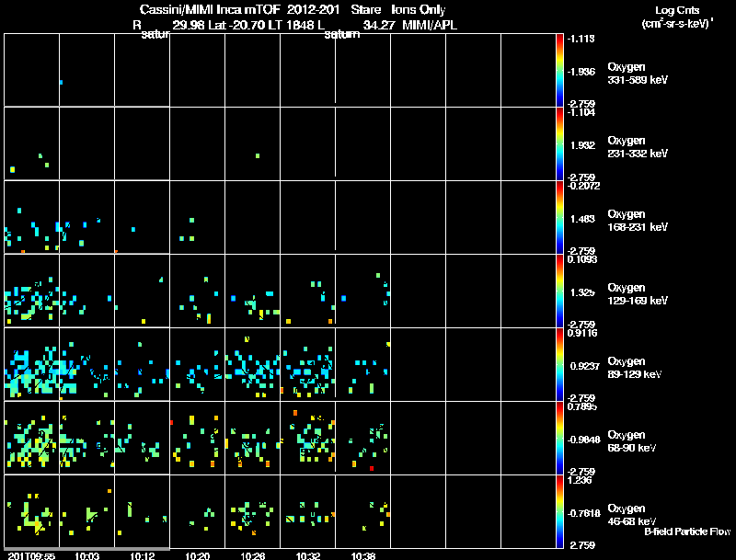736x560 pixels.
Task: Click the colorbar value "1.325"
Action: [x=582, y=292]
